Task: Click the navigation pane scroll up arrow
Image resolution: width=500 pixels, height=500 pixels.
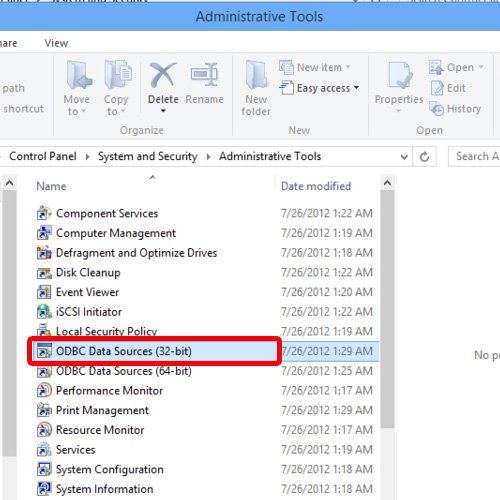Action: click(9, 183)
